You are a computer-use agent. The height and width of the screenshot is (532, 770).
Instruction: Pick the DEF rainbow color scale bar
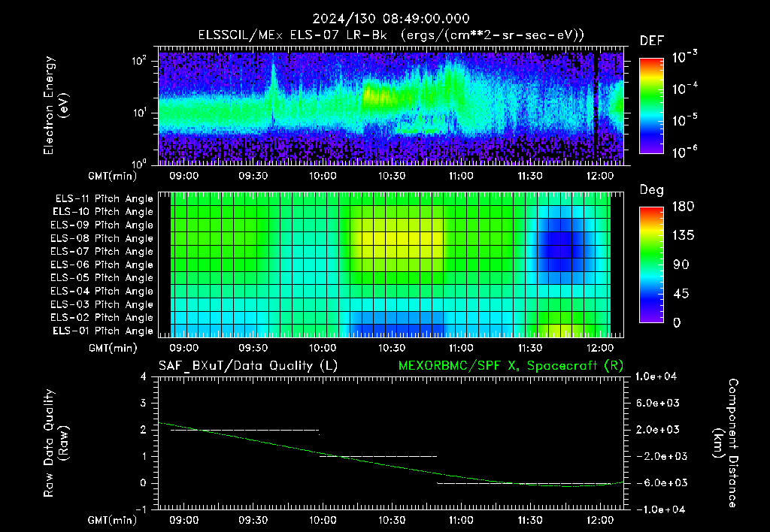651,106
